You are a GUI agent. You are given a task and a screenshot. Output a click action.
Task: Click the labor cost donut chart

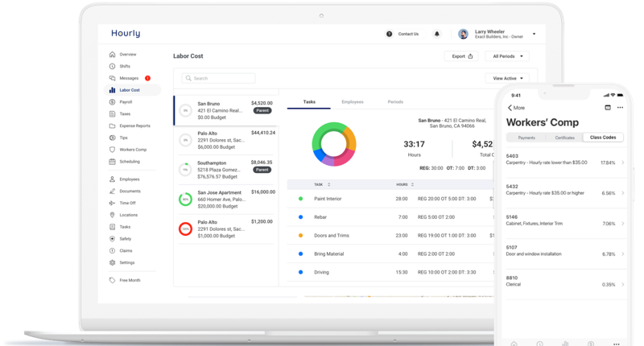pyautogui.click(x=334, y=144)
